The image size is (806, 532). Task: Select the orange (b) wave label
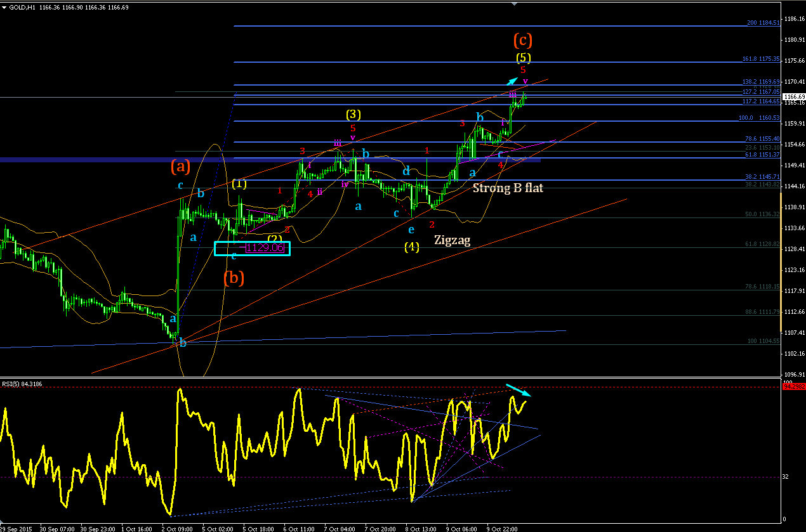pyautogui.click(x=234, y=277)
